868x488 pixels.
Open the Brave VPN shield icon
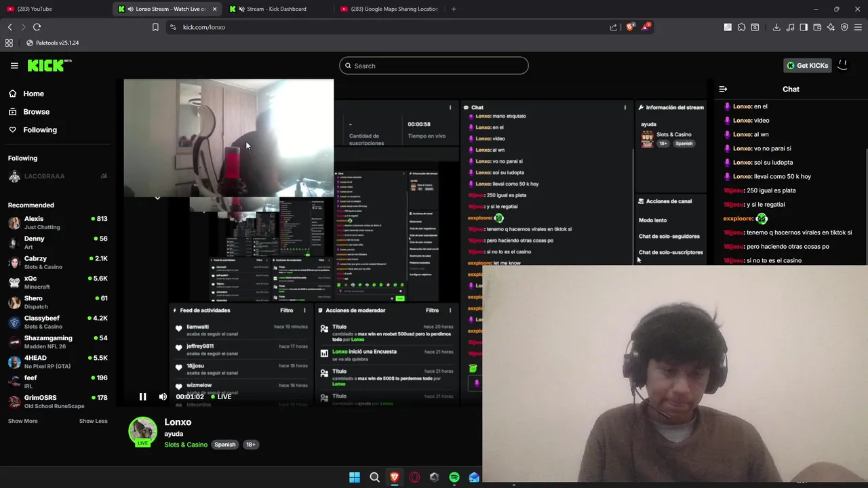click(x=844, y=27)
